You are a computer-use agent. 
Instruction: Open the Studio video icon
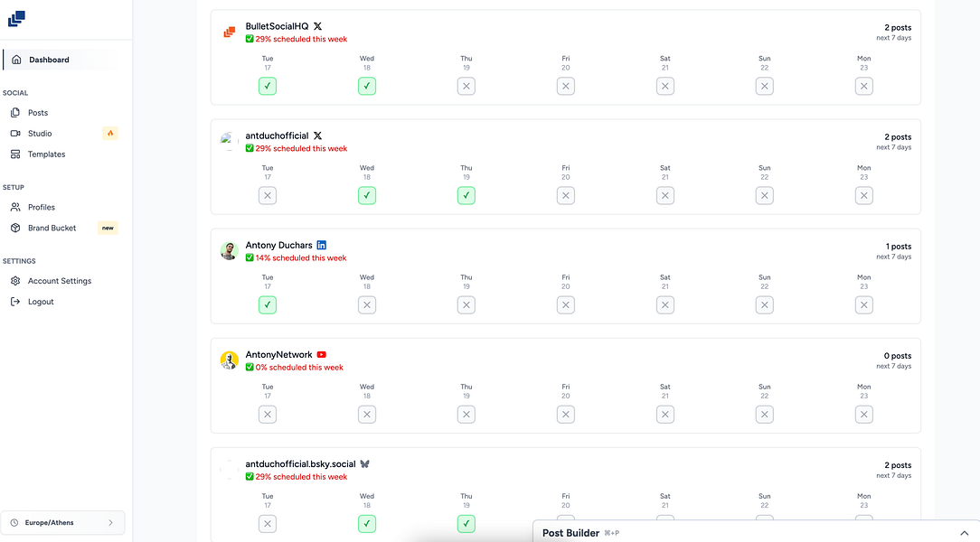pyautogui.click(x=15, y=134)
